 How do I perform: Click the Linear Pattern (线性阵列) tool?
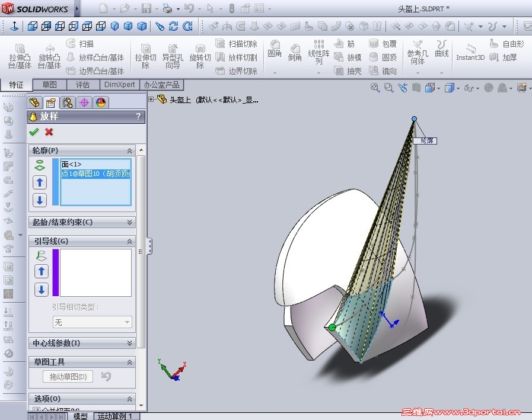(x=318, y=52)
